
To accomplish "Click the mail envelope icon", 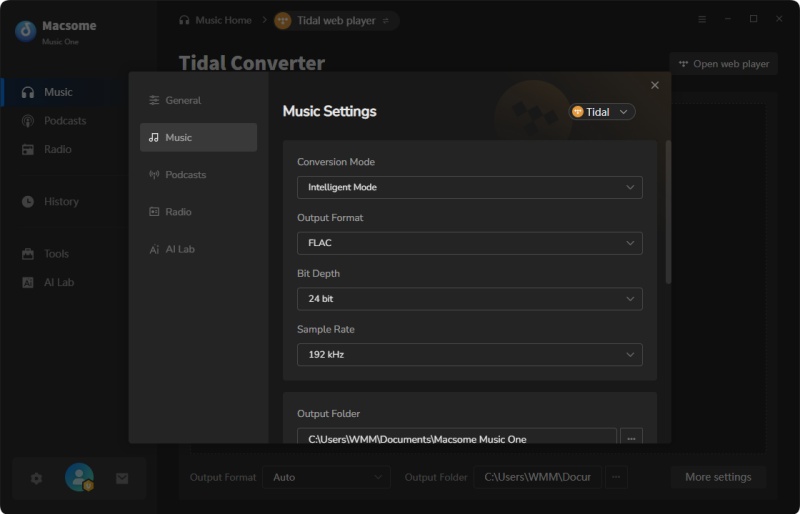I will pyautogui.click(x=122, y=478).
